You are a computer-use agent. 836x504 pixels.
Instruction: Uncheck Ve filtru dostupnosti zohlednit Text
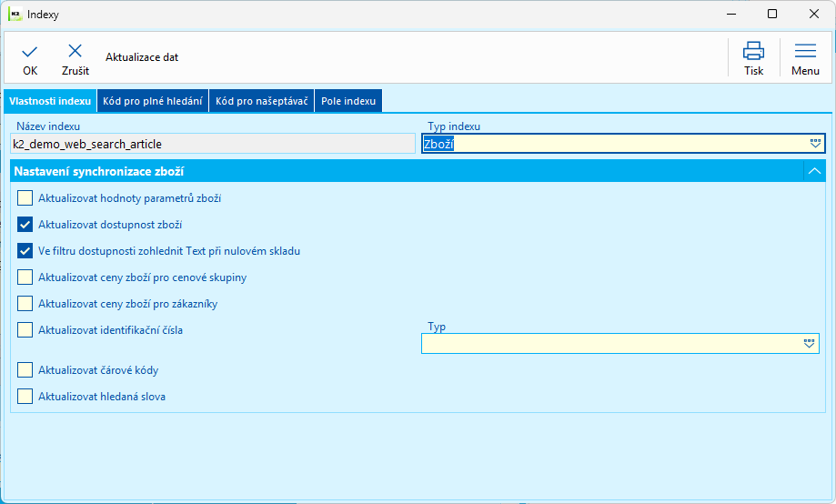pyautogui.click(x=25, y=251)
